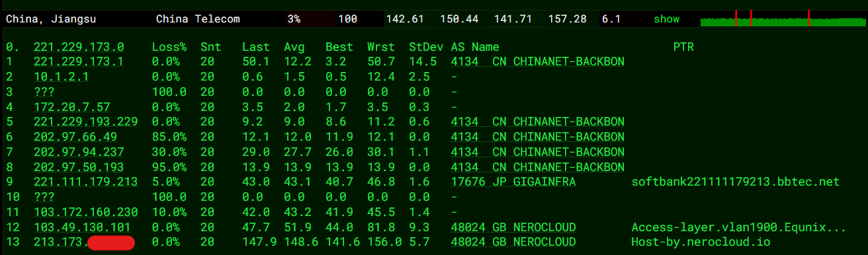Image resolution: width=868 pixels, height=255 pixels.
Task: Click the 142.61 value in top row
Action: 404,19
